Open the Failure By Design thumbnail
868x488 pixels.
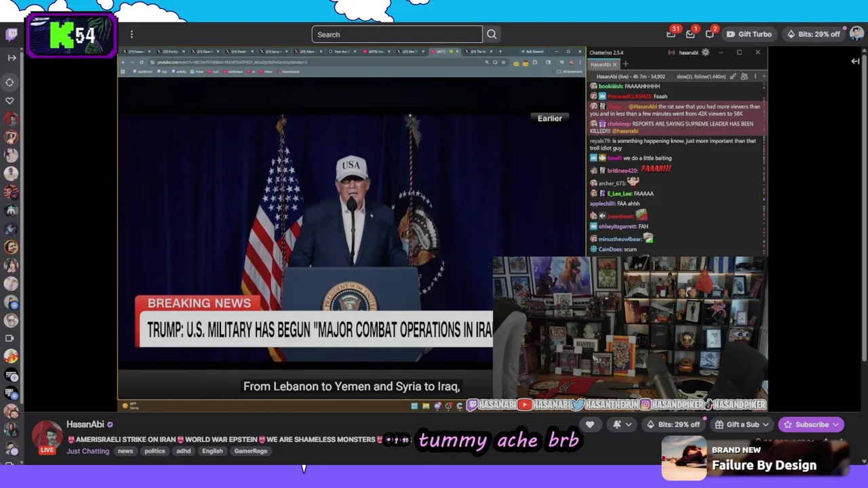pyautogui.click(x=684, y=458)
